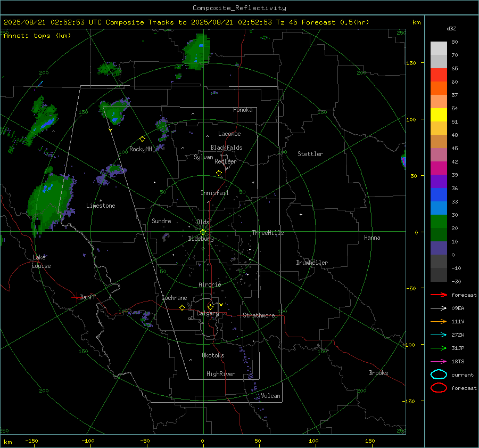Click the Limestone label
This screenshot has width=479, height=448.
[101, 206]
